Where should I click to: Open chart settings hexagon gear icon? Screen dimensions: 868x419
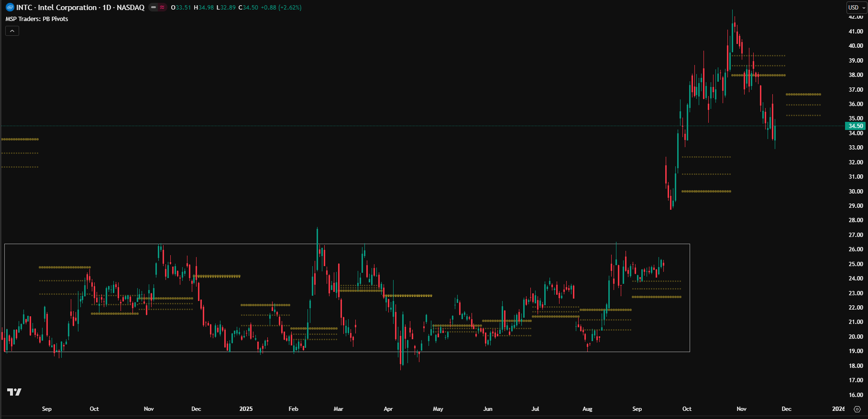click(857, 409)
